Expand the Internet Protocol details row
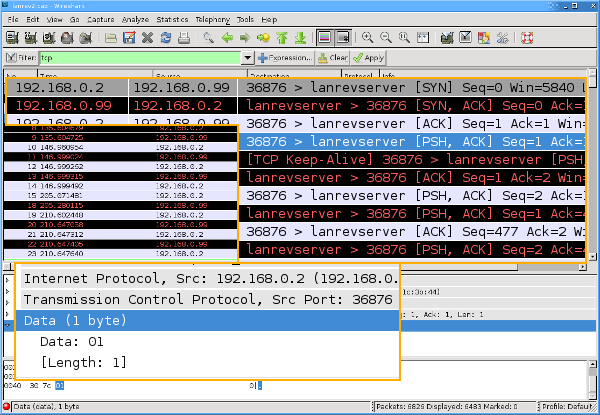This screenshot has height=415, width=600. [8, 303]
